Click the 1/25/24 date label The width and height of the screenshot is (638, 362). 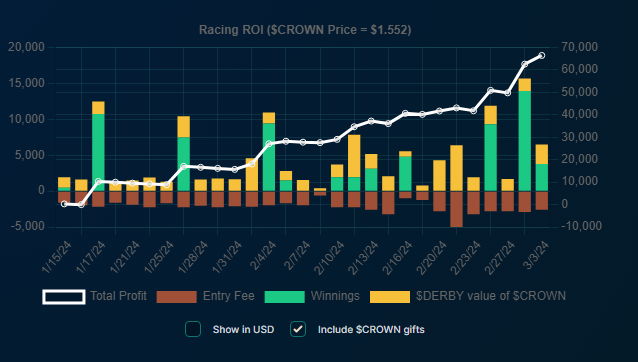pyautogui.click(x=159, y=257)
